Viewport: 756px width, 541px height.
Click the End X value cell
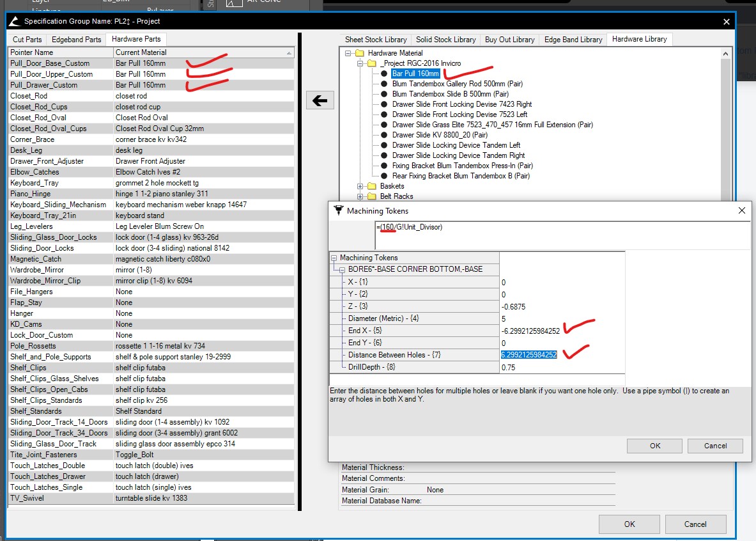562,331
